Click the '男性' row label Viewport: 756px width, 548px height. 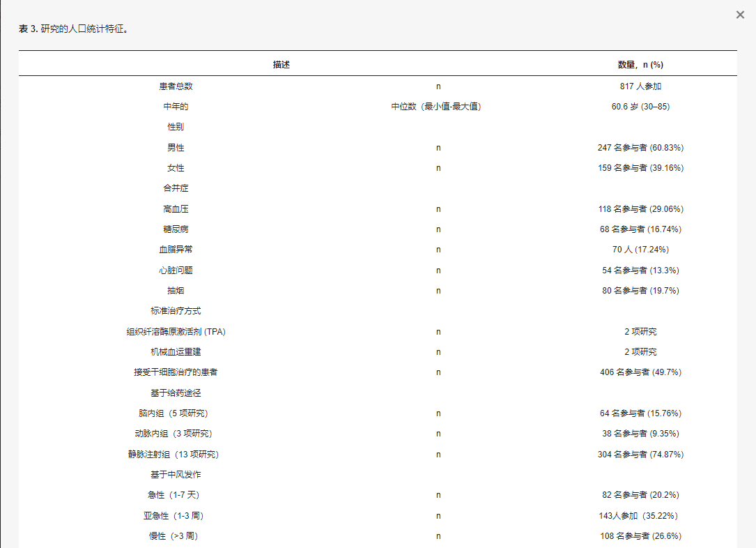(176, 148)
